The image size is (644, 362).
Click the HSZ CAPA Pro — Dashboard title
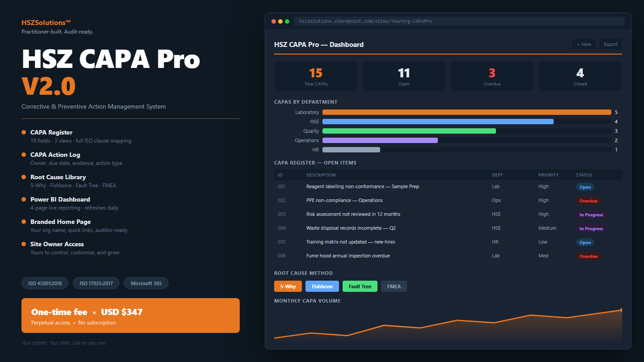(319, 44)
